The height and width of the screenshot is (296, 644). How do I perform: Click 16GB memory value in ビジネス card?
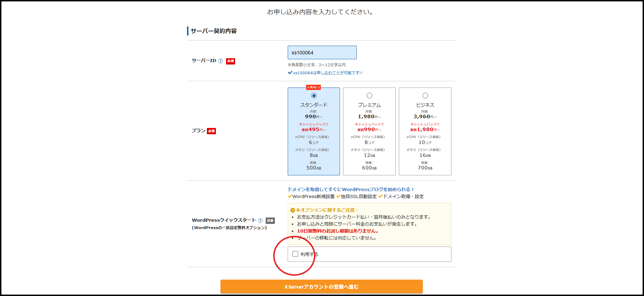[x=425, y=155]
